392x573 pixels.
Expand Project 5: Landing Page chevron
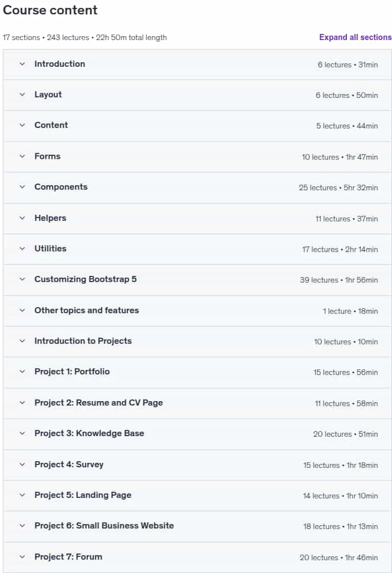pyautogui.click(x=22, y=495)
